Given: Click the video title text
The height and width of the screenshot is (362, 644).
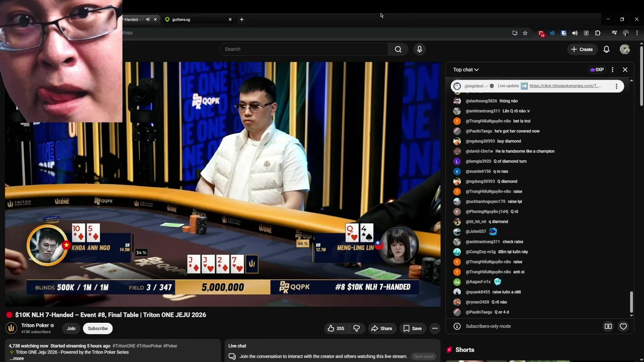Looking at the screenshot, I should click(110, 315).
